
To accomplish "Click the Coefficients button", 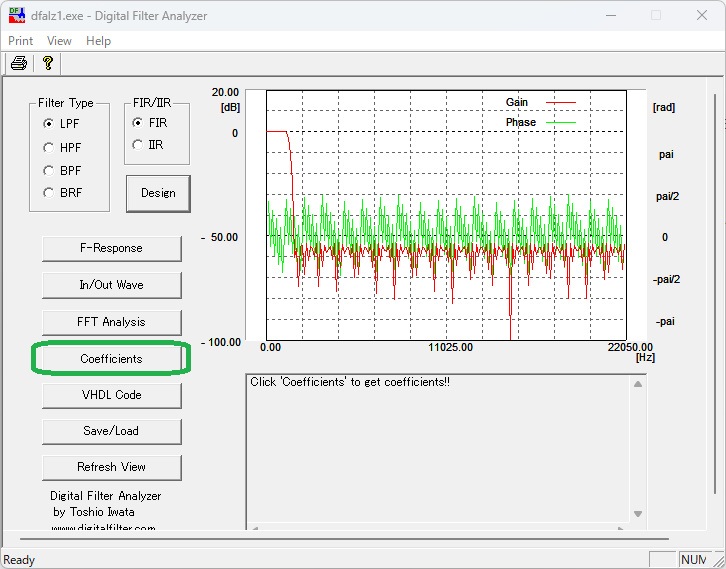I will tap(111, 359).
